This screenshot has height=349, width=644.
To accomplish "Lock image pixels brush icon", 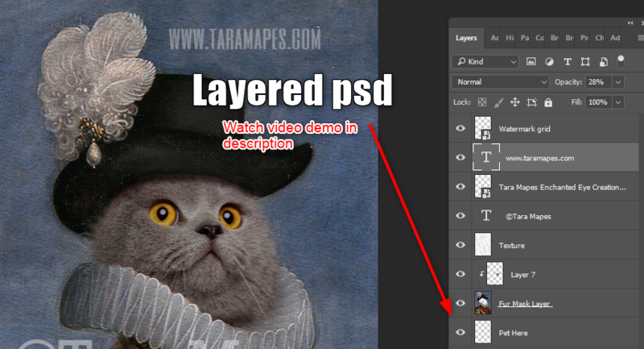I will [x=498, y=102].
